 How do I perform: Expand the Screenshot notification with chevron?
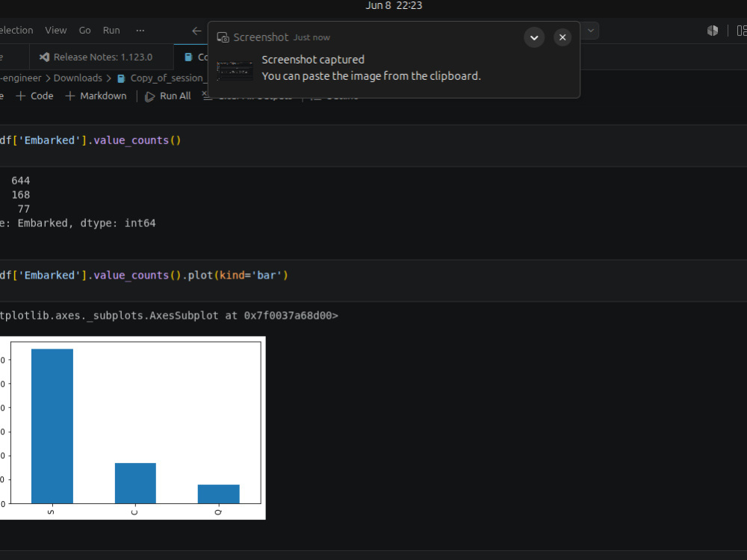click(534, 37)
